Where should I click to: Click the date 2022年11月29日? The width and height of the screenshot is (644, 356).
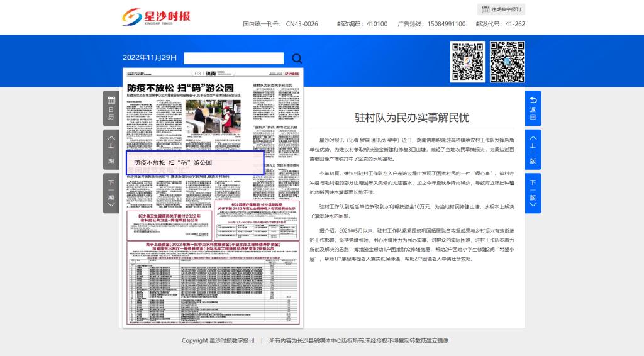tap(150, 58)
